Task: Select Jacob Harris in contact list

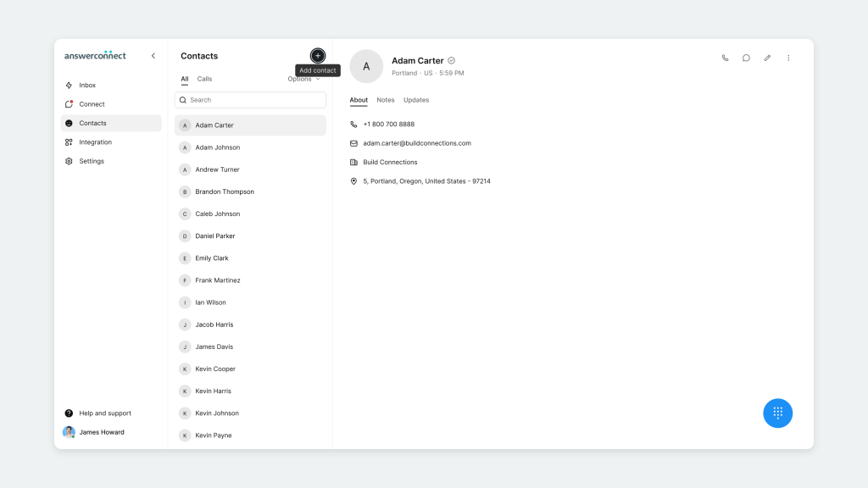Action: 250,324
